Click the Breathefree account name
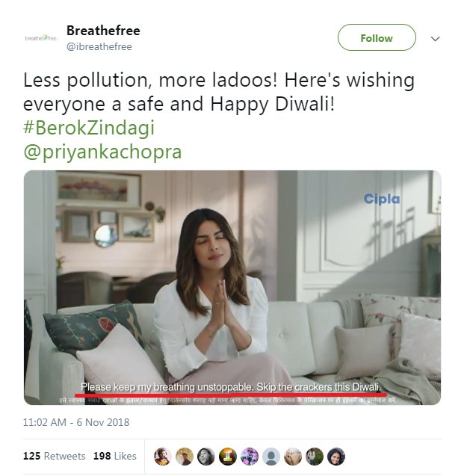Screen dimensions: 467x476 click(x=103, y=31)
